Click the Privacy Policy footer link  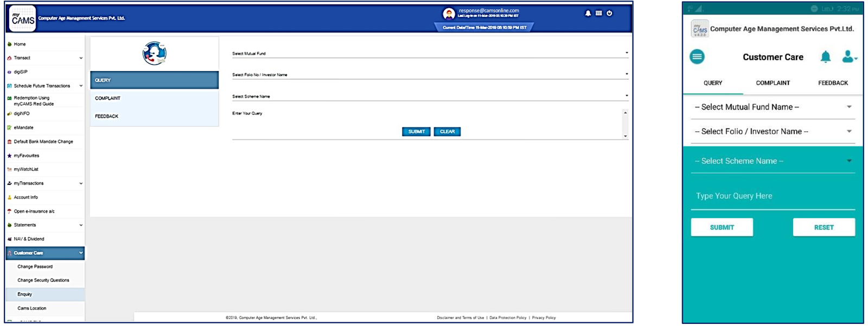(544, 318)
